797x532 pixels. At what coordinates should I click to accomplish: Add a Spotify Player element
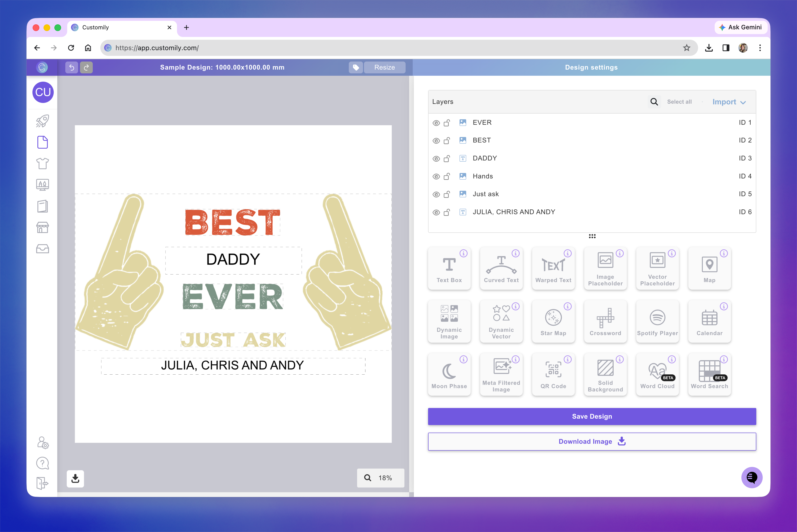pyautogui.click(x=657, y=321)
